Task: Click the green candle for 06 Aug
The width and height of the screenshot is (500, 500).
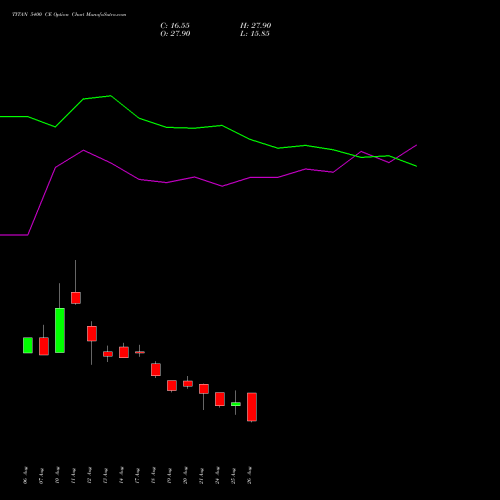Action: click(x=28, y=345)
